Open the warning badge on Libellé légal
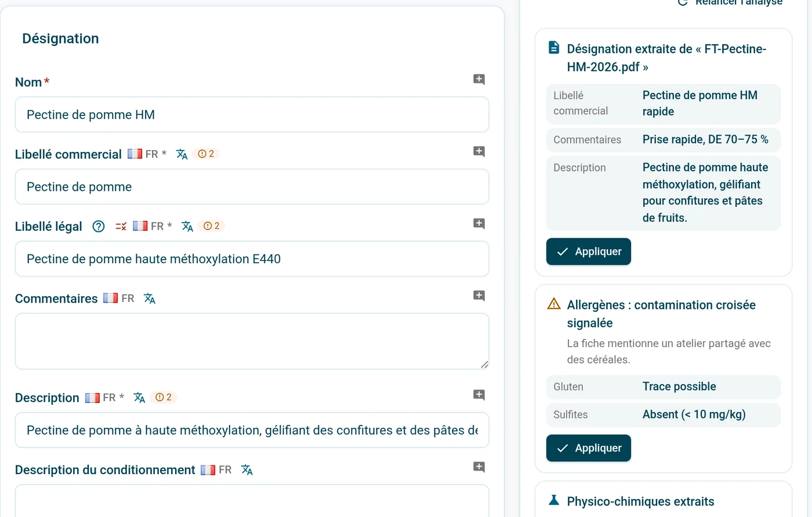812x517 pixels. [x=212, y=226]
